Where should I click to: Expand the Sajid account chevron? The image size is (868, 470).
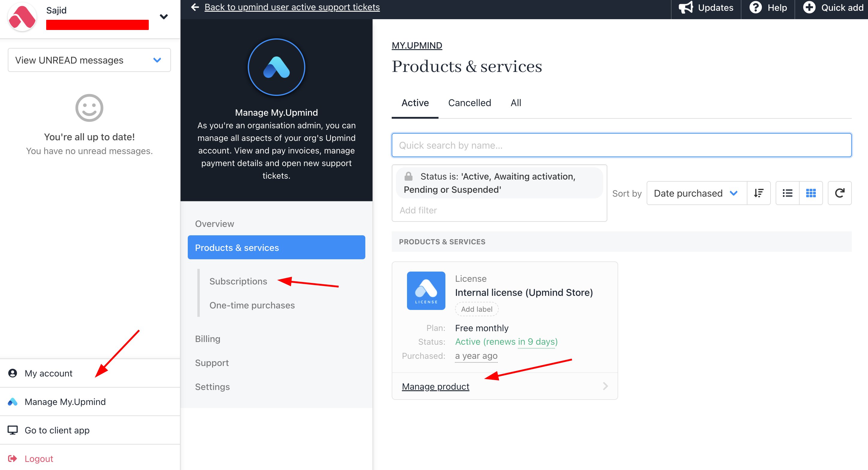[164, 16]
